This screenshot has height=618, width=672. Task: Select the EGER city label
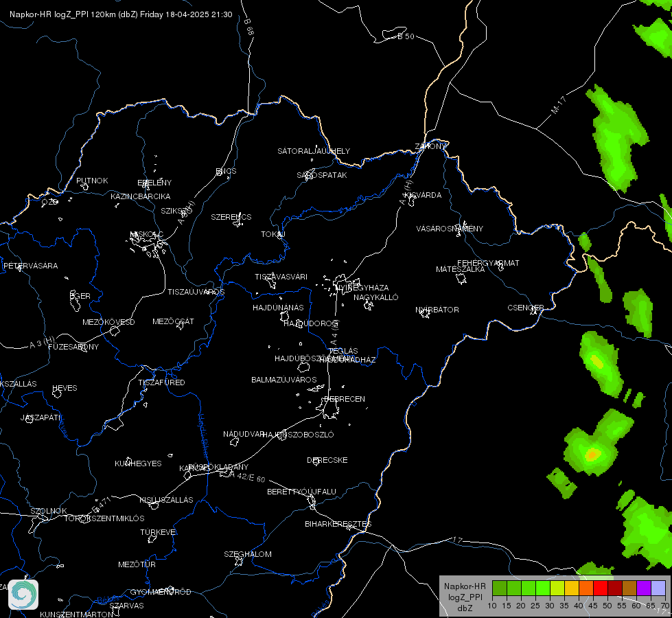point(80,296)
